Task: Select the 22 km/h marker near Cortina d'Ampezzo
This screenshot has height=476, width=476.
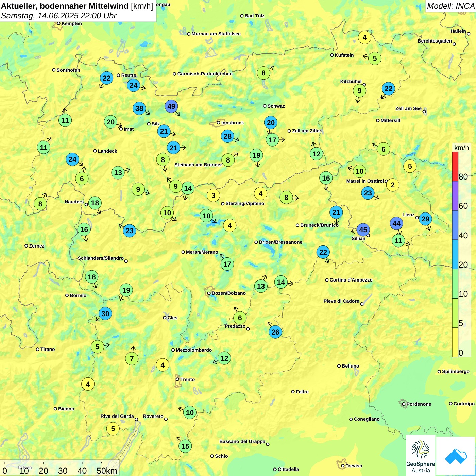Action: coord(323,252)
